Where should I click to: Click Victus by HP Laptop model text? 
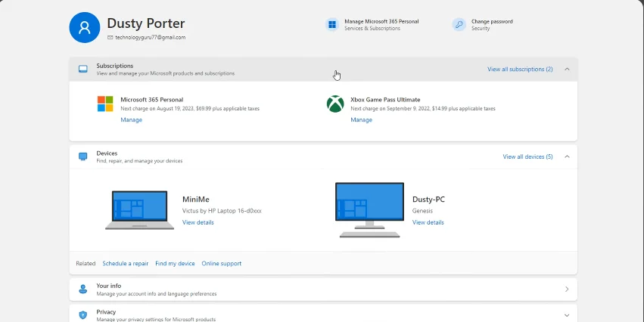click(222, 211)
